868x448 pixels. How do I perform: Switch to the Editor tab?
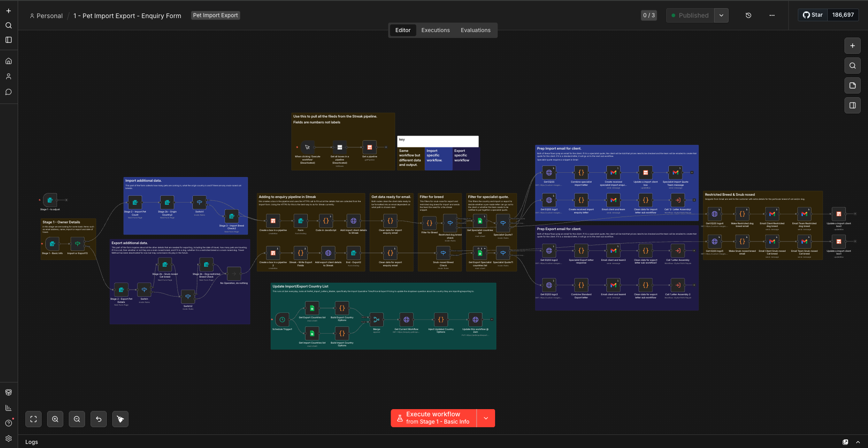[x=403, y=30]
